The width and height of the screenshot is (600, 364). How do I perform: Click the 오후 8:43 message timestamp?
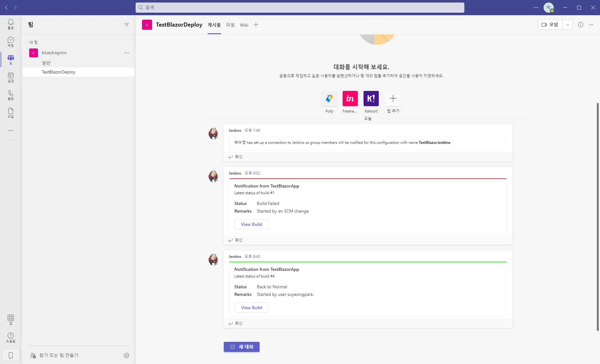tap(252, 256)
